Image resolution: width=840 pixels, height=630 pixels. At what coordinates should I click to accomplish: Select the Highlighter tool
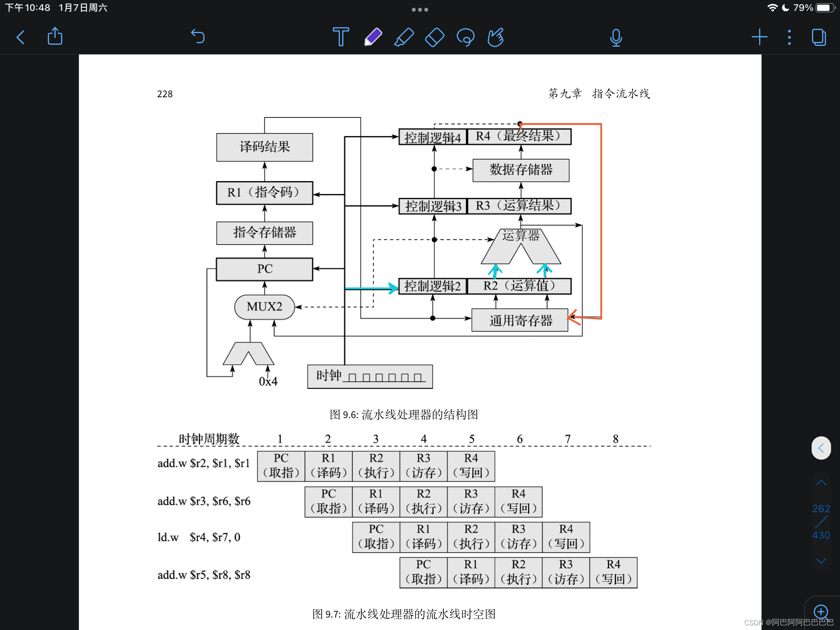pyautogui.click(x=404, y=37)
